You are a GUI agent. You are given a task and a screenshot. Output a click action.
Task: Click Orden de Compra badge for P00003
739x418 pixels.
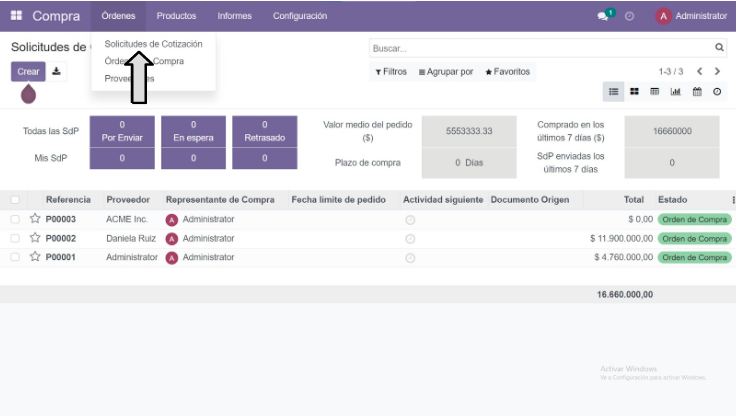694,220
